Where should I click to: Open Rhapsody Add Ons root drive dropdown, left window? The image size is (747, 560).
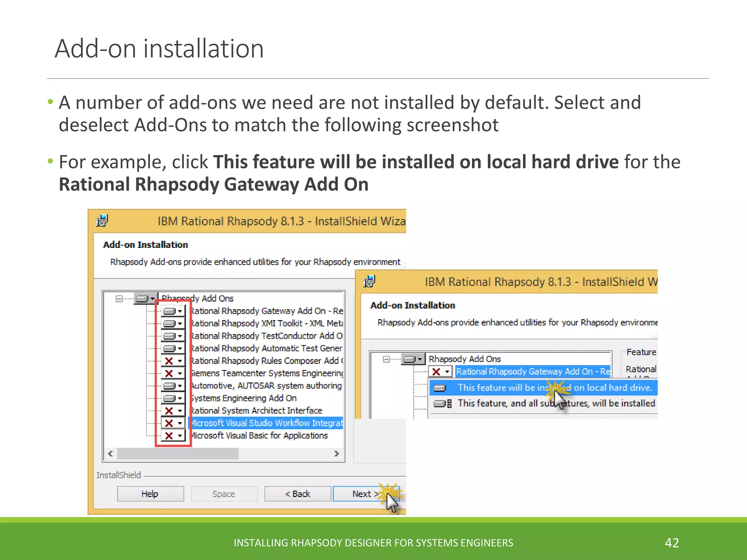(x=146, y=299)
